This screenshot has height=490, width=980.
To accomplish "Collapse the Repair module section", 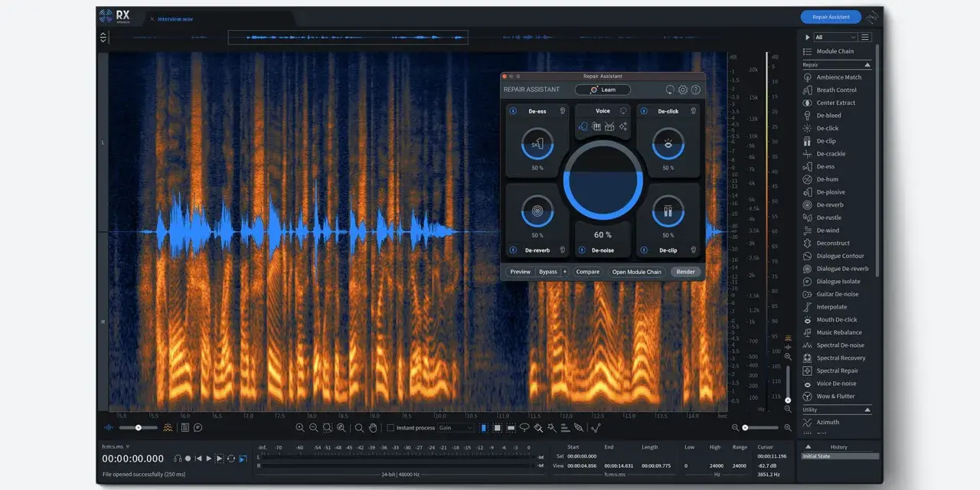I will coord(867,65).
